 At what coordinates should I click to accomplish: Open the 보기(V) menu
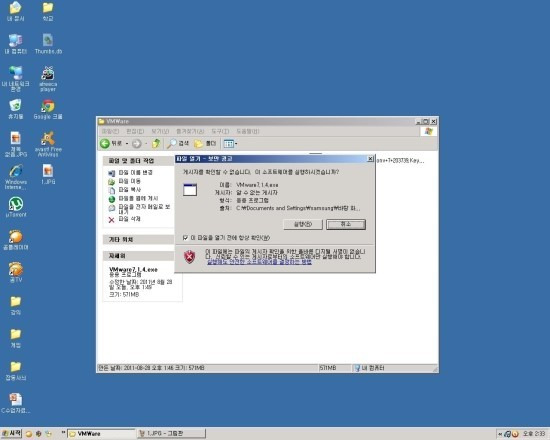160,131
